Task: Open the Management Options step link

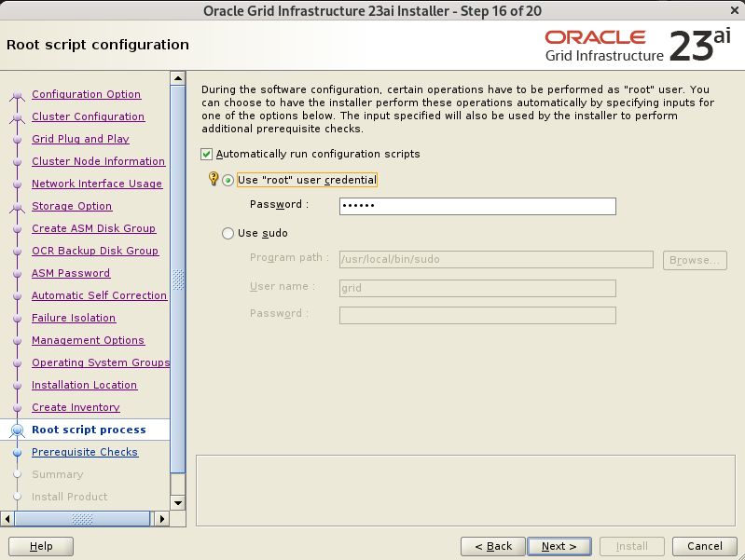Action: [88, 339]
